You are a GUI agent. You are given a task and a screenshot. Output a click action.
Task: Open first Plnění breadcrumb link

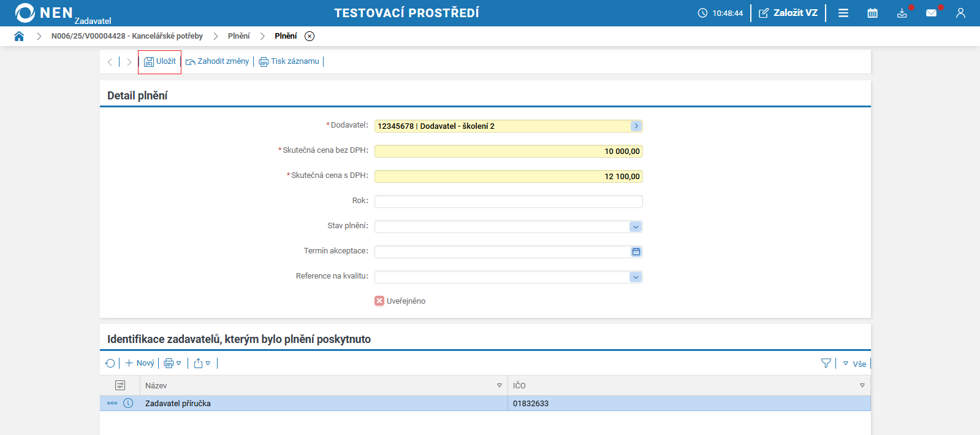click(238, 36)
